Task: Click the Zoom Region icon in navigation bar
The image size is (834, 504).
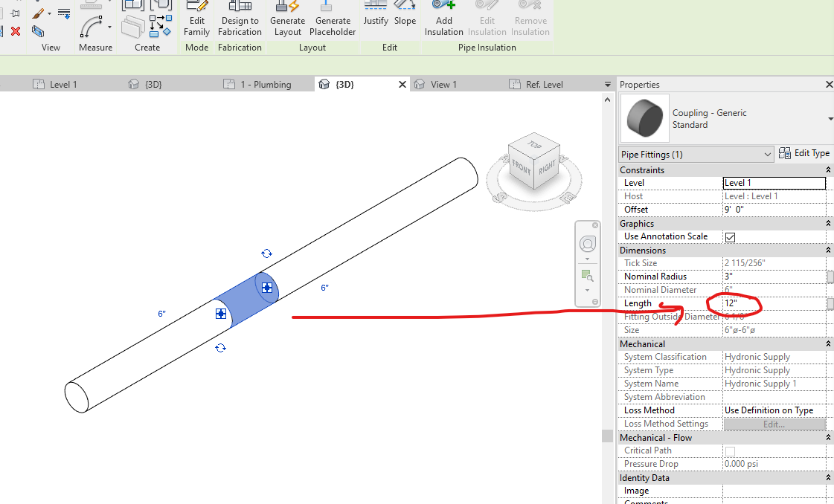Action: [x=587, y=275]
